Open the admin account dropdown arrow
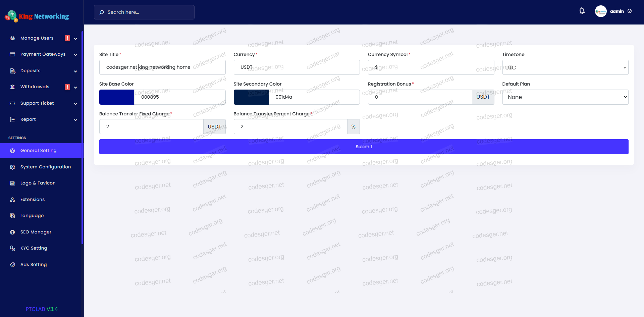This screenshot has height=317, width=644. [630, 11]
